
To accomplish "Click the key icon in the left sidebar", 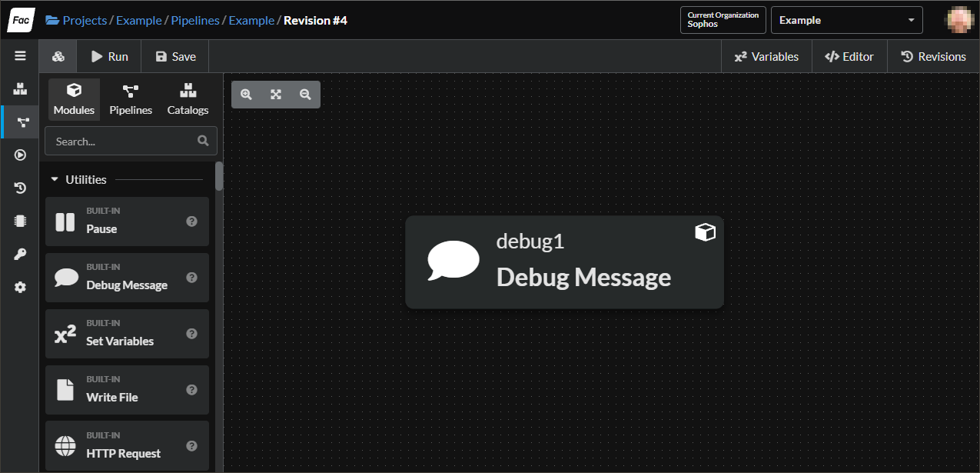I will (x=20, y=255).
